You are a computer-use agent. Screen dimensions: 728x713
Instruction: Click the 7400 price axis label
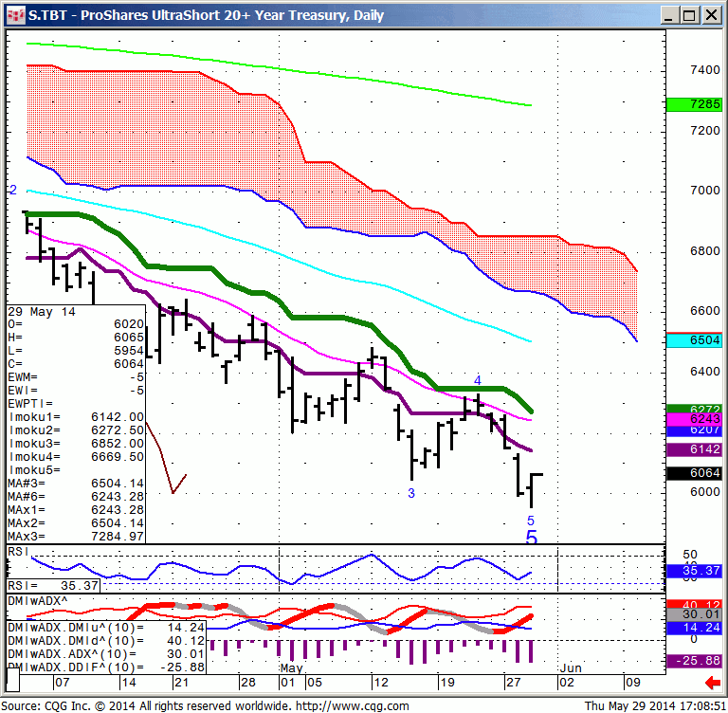(705, 70)
